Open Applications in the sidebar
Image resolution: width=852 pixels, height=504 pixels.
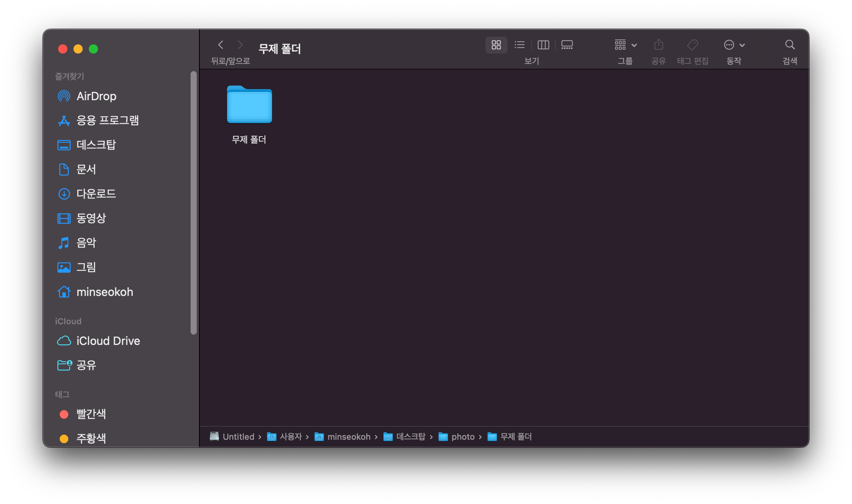coord(107,120)
